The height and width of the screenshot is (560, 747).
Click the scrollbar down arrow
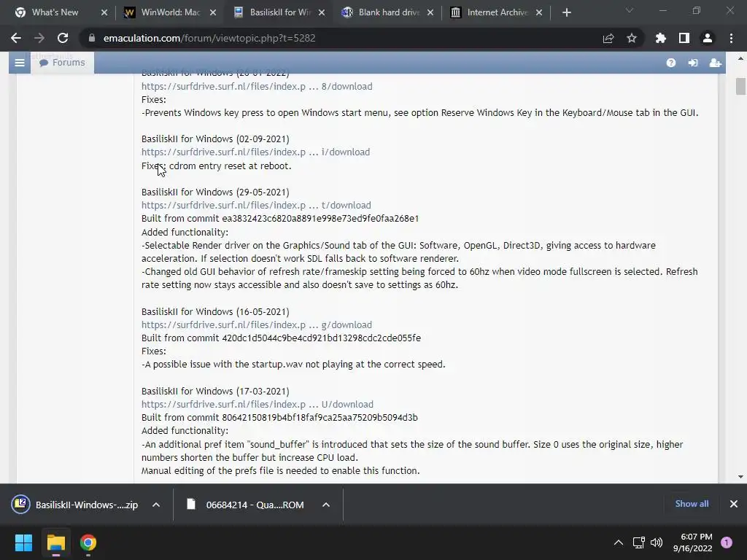click(740, 477)
